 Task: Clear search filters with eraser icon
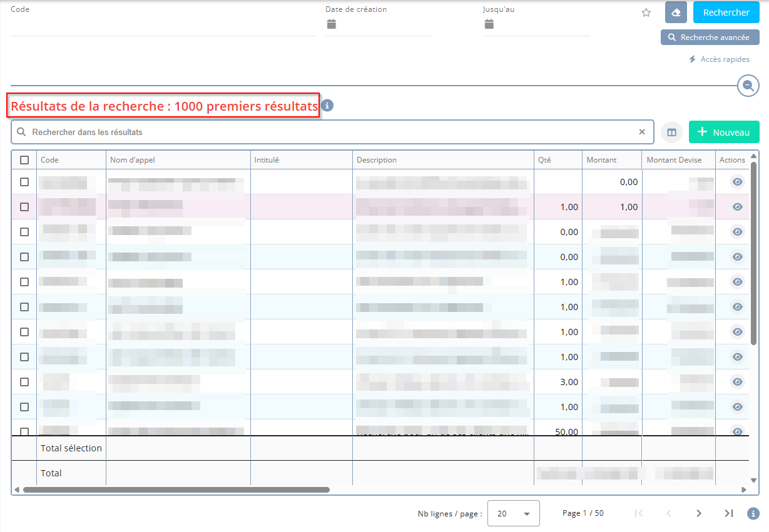676,13
